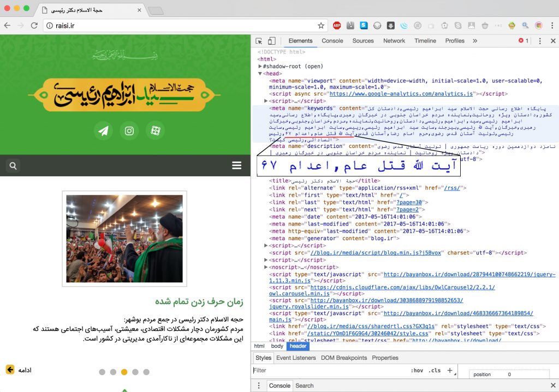559x392 pixels.
Task: Open the /rss/ href link
Action: pyautogui.click(x=451, y=188)
